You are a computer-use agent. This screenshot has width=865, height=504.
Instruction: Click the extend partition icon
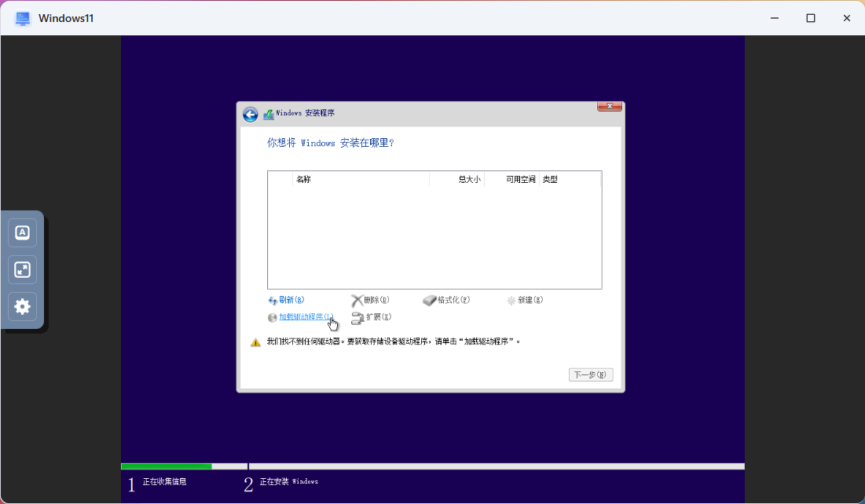[357, 318]
